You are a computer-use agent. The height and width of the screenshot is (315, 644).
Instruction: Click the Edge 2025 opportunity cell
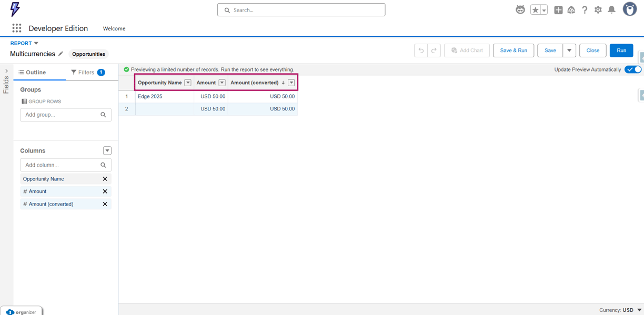tap(165, 96)
